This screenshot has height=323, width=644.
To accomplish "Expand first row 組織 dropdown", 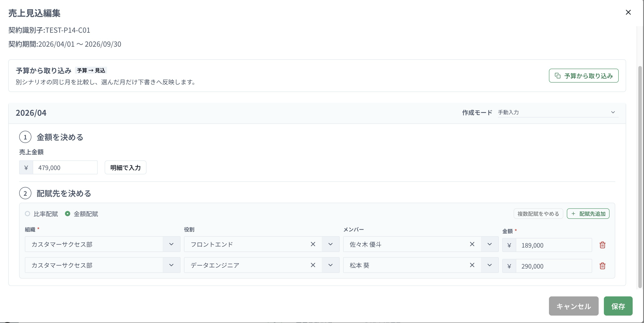I will tap(171, 244).
